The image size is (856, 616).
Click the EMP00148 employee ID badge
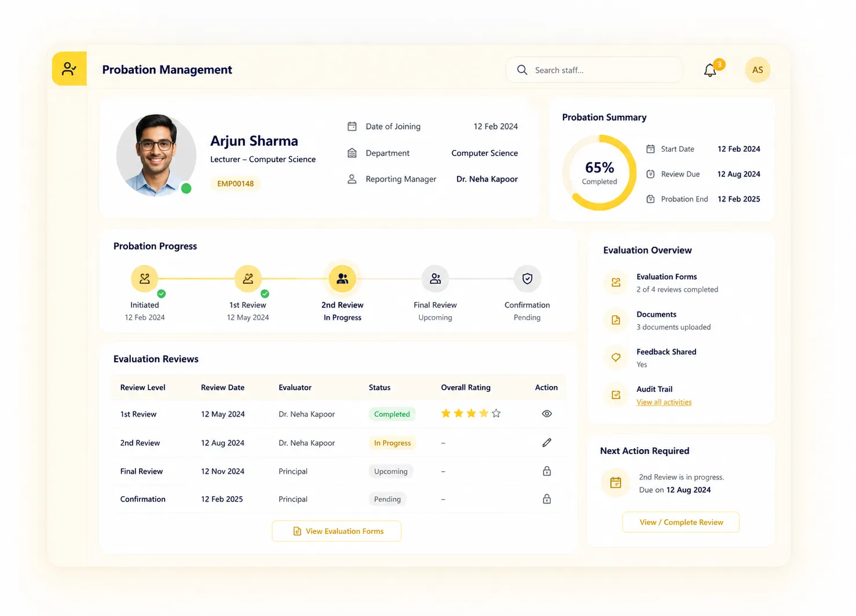(235, 184)
